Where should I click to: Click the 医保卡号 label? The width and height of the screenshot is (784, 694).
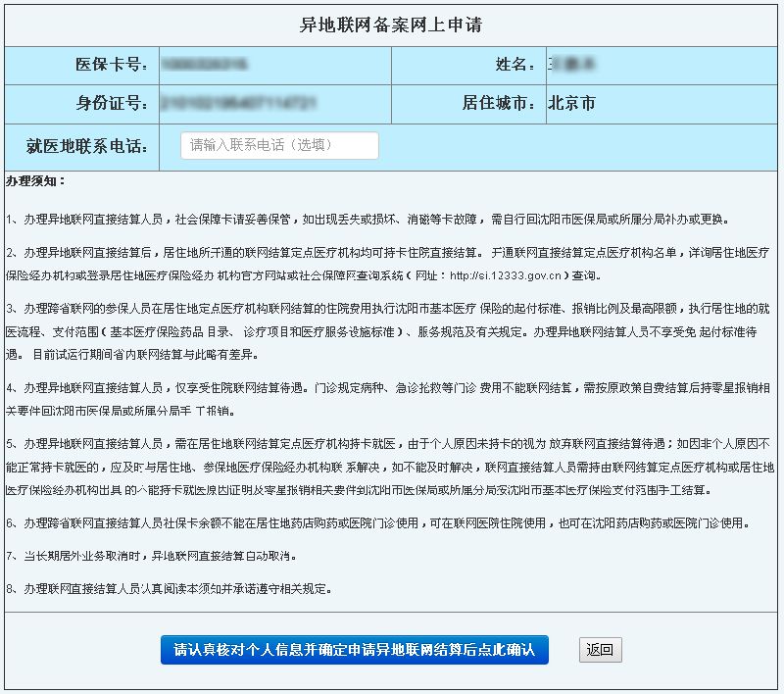click(x=112, y=65)
